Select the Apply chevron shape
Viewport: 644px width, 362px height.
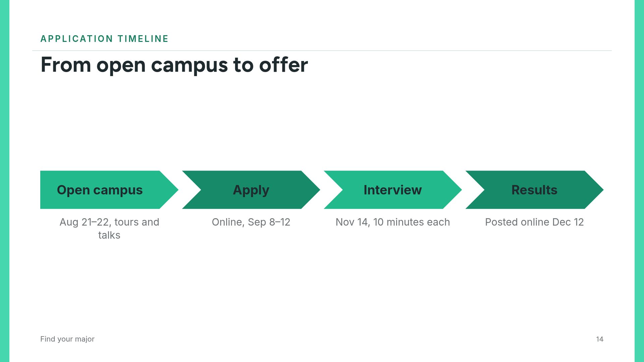coord(251,190)
